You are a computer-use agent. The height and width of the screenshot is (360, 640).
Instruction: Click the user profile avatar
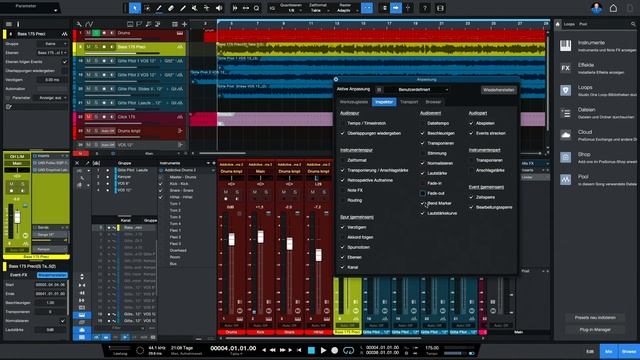596,8
